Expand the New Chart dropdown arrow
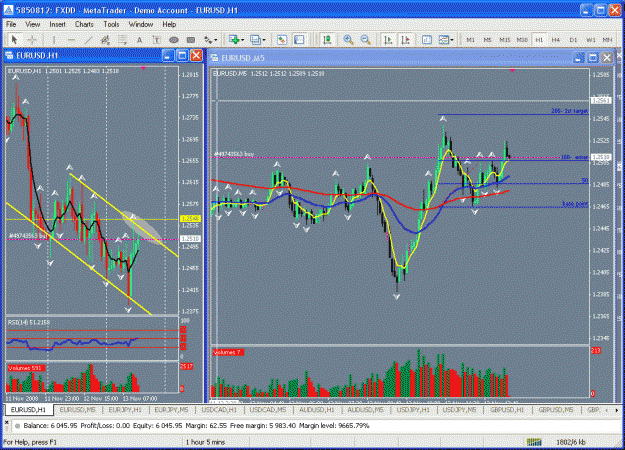Screen dimensions: 625x450 (242, 40)
